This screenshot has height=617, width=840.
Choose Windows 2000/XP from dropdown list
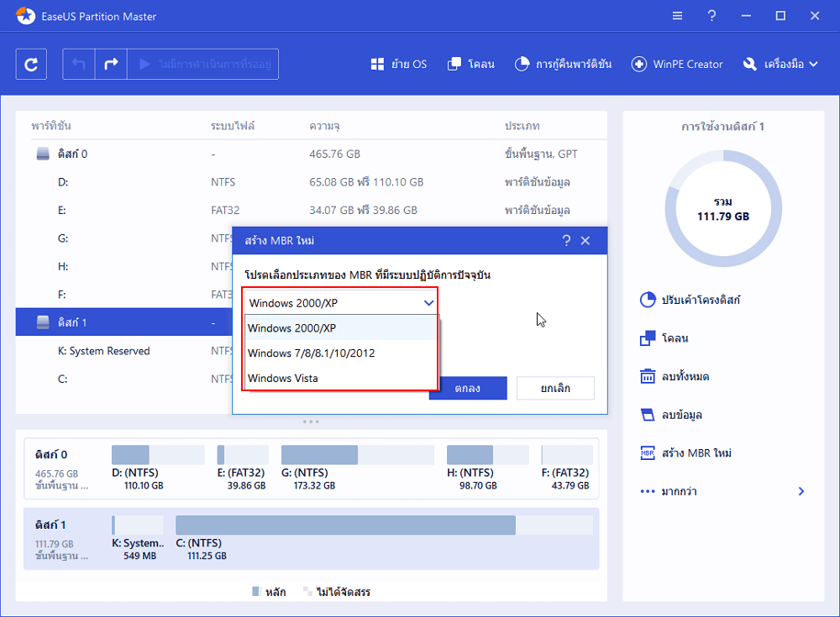pos(341,327)
